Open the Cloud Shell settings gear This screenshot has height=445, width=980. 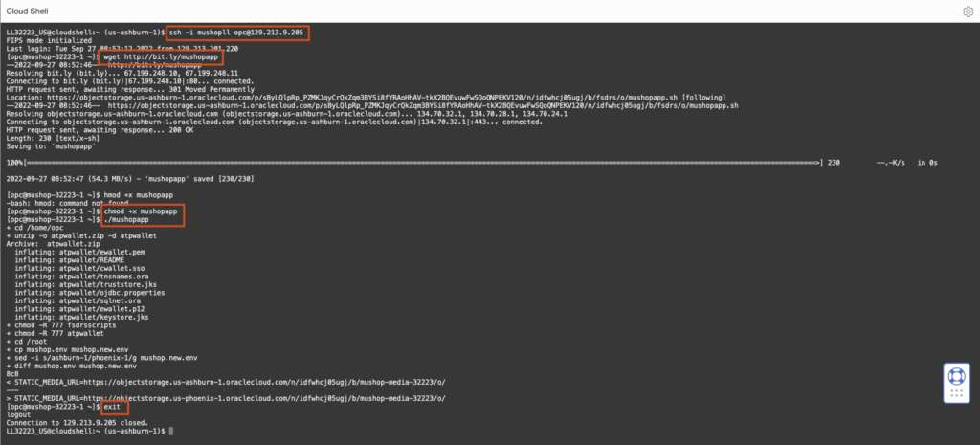(x=967, y=11)
